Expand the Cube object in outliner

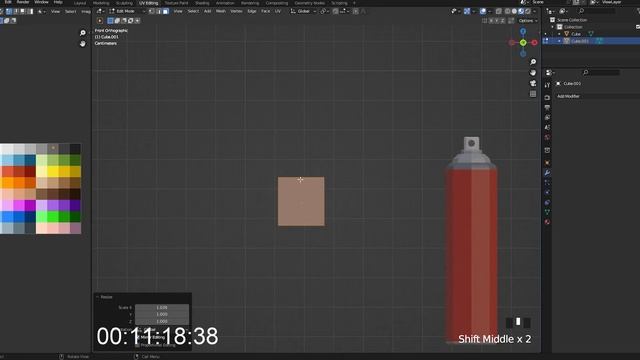point(559,34)
